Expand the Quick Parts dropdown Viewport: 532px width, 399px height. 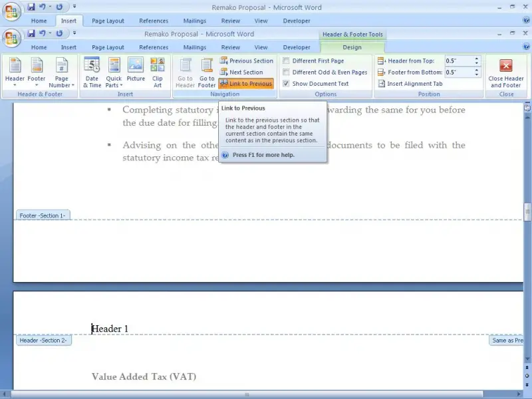tap(114, 72)
